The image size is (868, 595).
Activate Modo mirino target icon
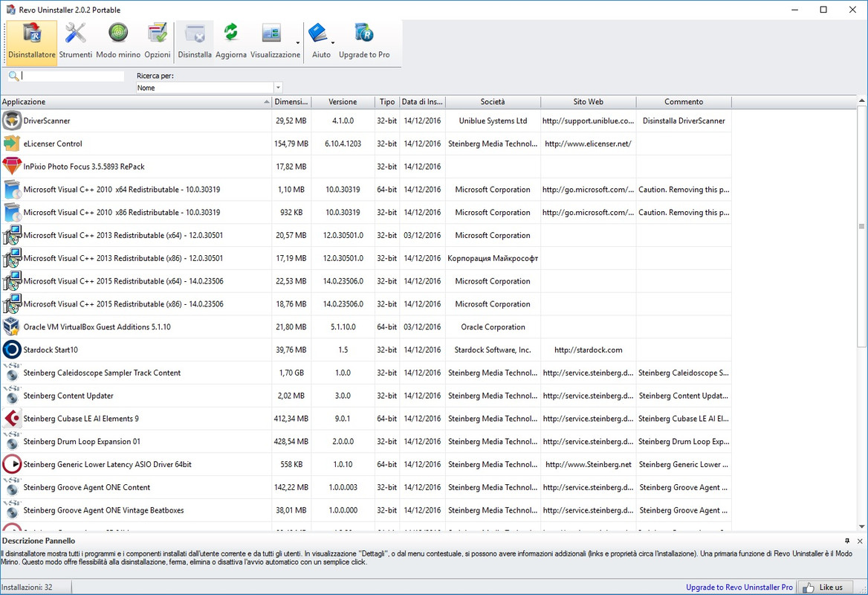(118, 33)
